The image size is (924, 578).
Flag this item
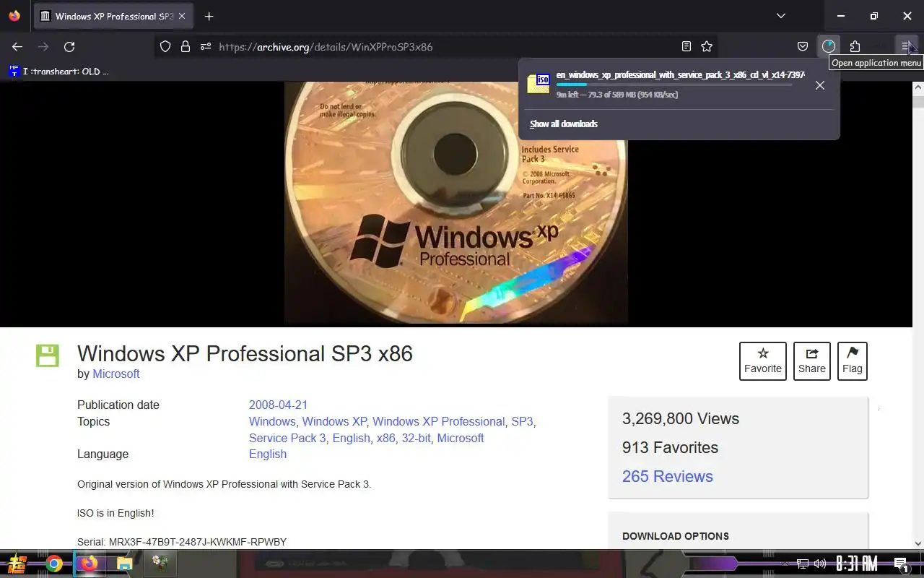[853, 361]
